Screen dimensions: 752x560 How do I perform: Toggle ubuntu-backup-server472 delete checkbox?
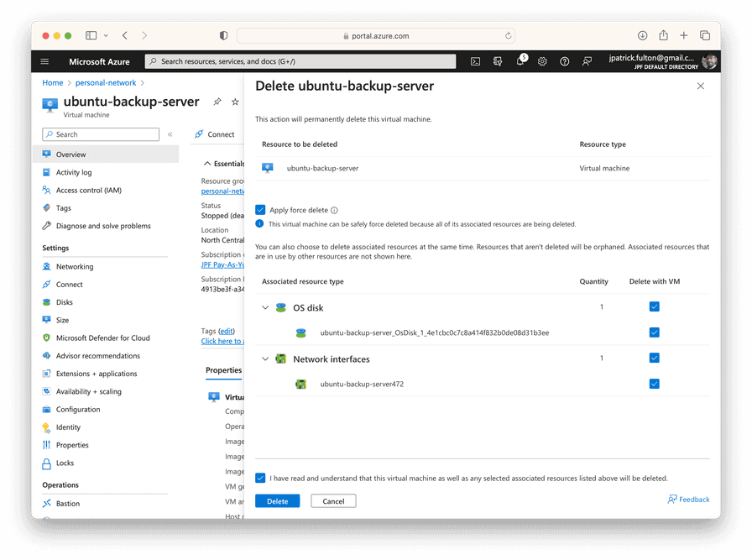(x=654, y=384)
